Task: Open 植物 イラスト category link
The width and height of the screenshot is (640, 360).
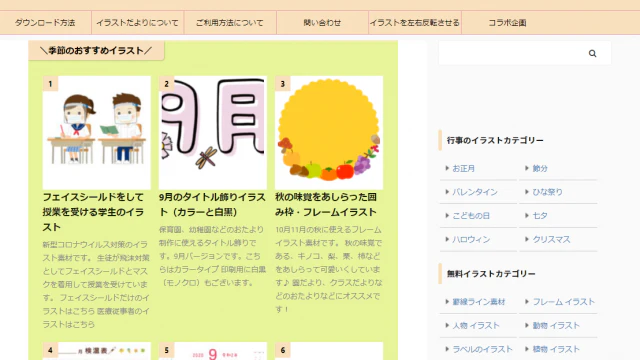Action: (556, 349)
